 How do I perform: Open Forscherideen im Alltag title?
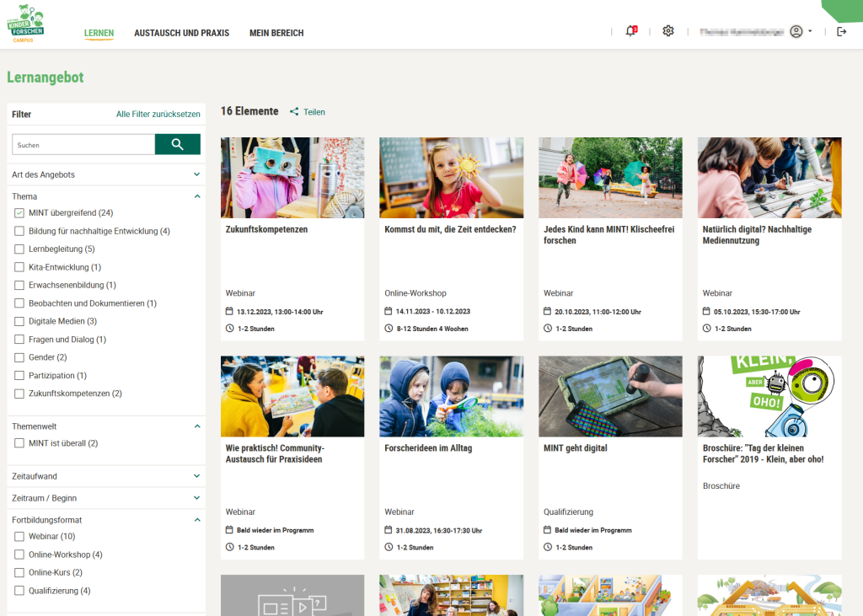[428, 448]
